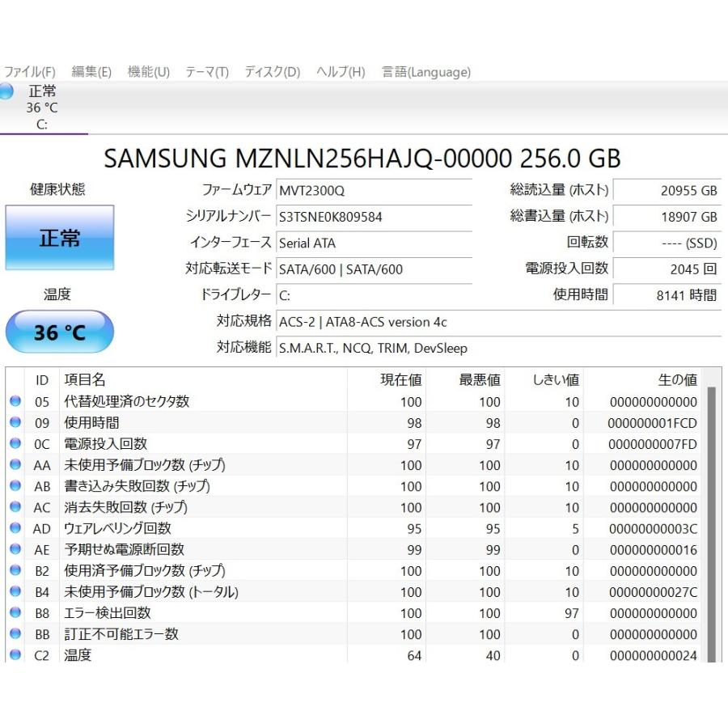
Task: Click the status orb for row 05
Action: click(x=15, y=401)
